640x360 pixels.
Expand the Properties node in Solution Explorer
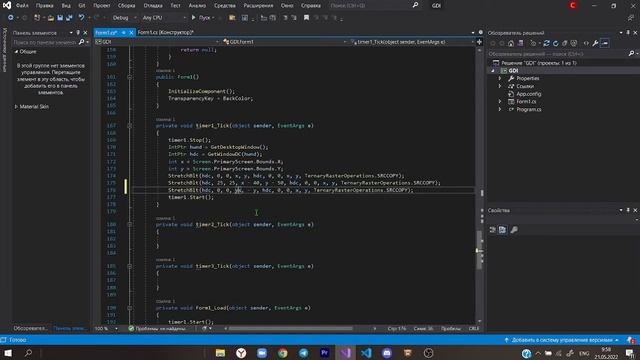point(500,78)
